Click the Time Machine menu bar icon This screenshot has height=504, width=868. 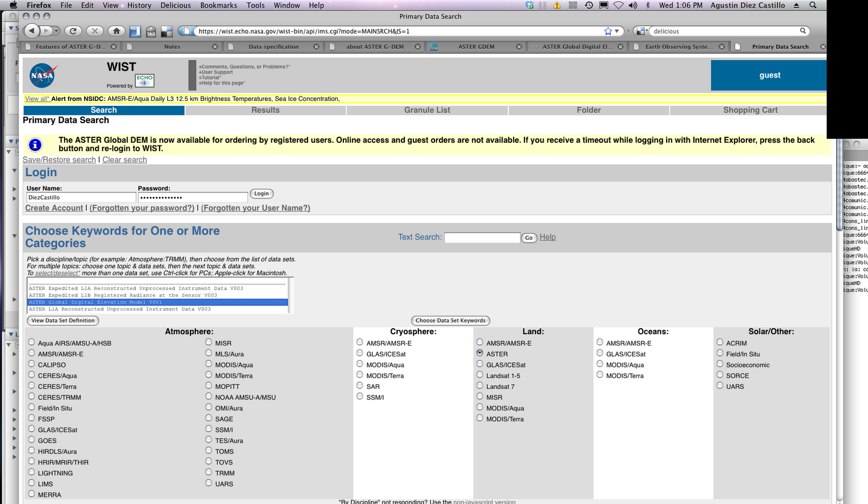pyautogui.click(x=589, y=5)
